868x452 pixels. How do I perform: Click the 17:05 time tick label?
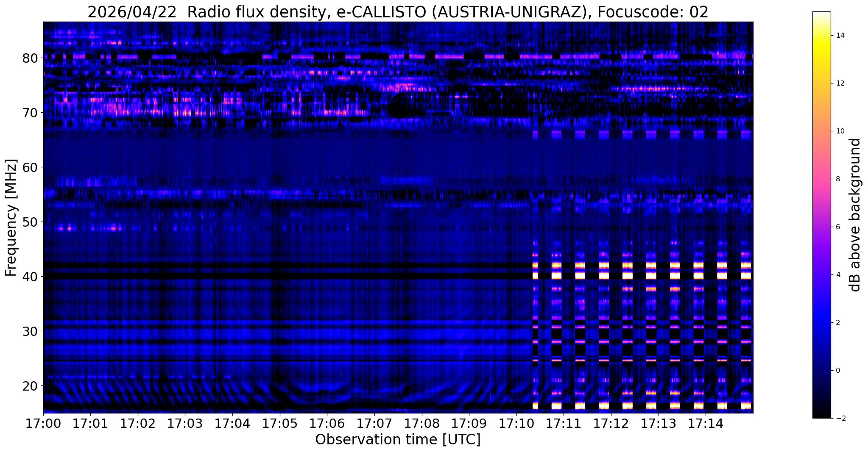279,424
